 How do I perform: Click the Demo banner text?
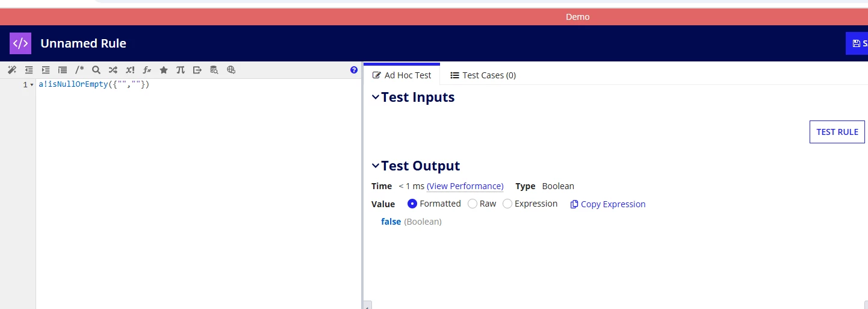coord(578,17)
